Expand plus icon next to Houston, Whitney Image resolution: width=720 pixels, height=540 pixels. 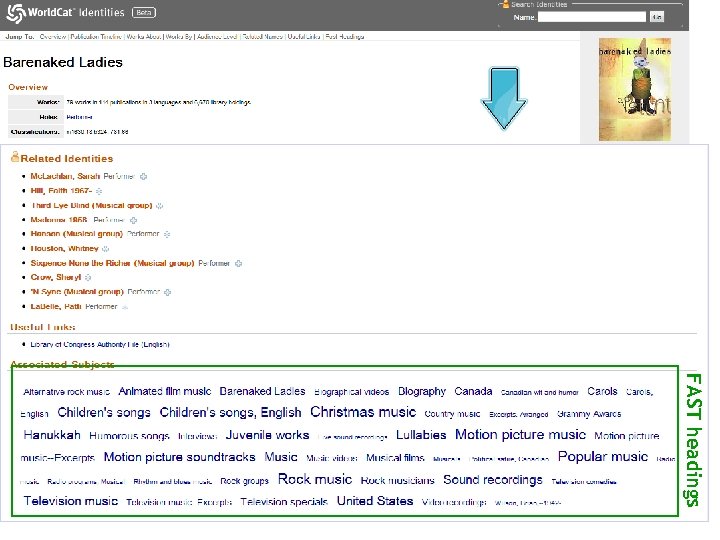tap(105, 249)
